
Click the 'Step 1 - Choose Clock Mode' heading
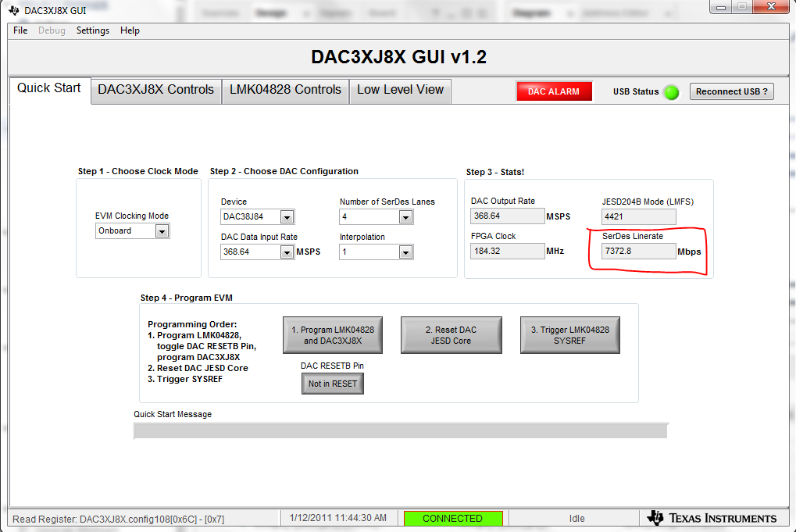pyautogui.click(x=138, y=171)
